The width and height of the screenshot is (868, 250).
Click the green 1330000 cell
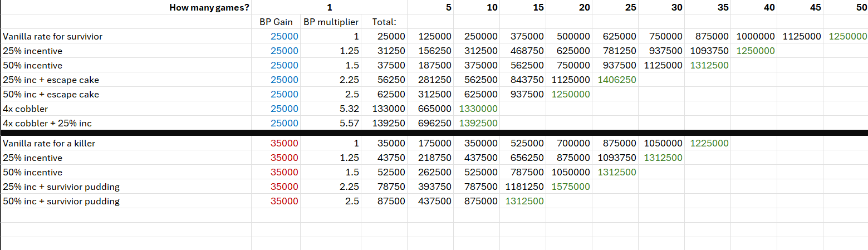click(x=477, y=109)
